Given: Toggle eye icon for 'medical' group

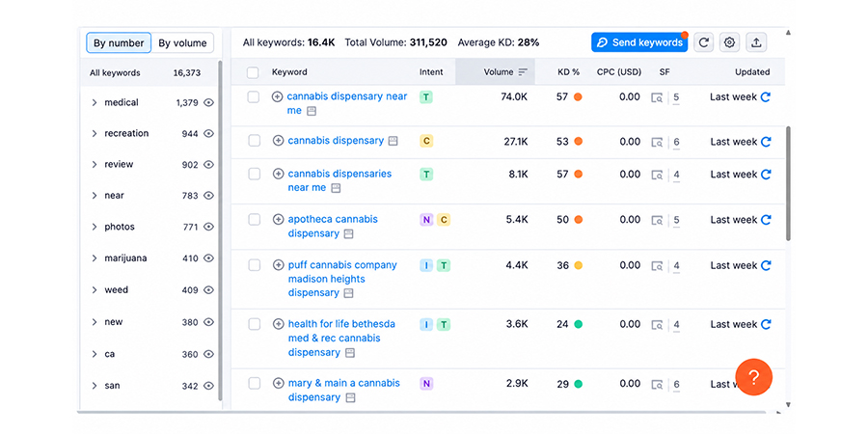Looking at the screenshot, I should 208,102.
